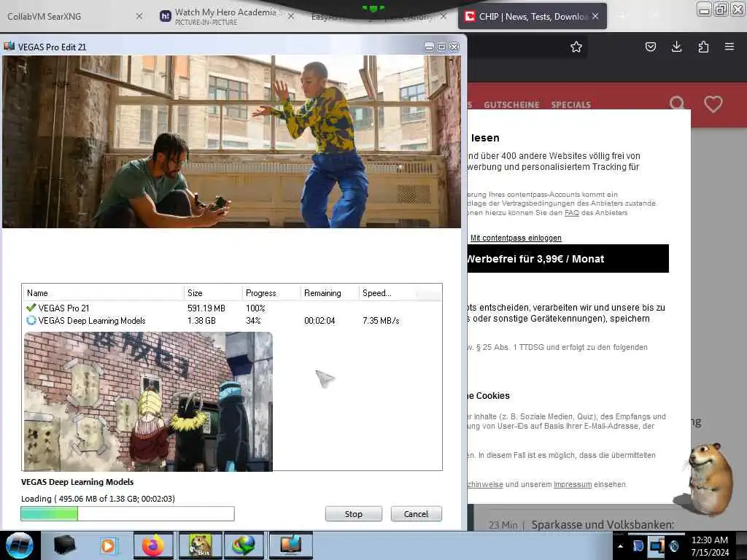Click the Remaining column header
This screenshot has height=560, width=747.
[330, 293]
